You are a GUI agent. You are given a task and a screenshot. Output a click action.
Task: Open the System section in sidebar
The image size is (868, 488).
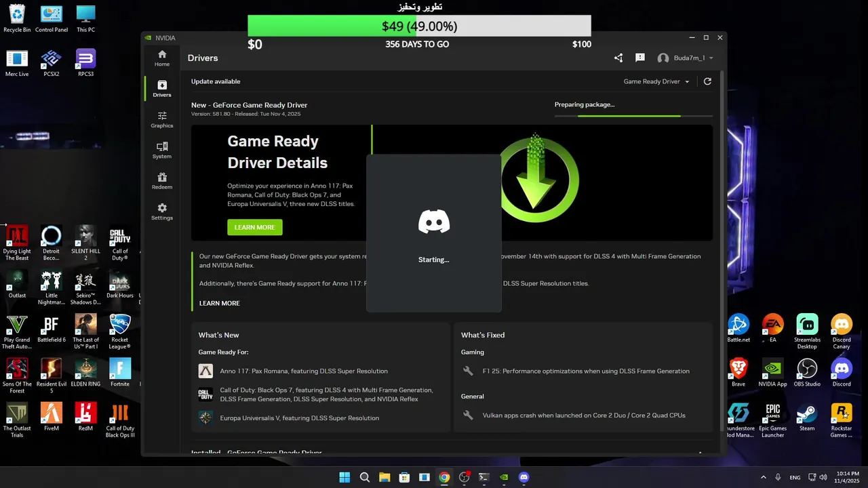click(161, 150)
